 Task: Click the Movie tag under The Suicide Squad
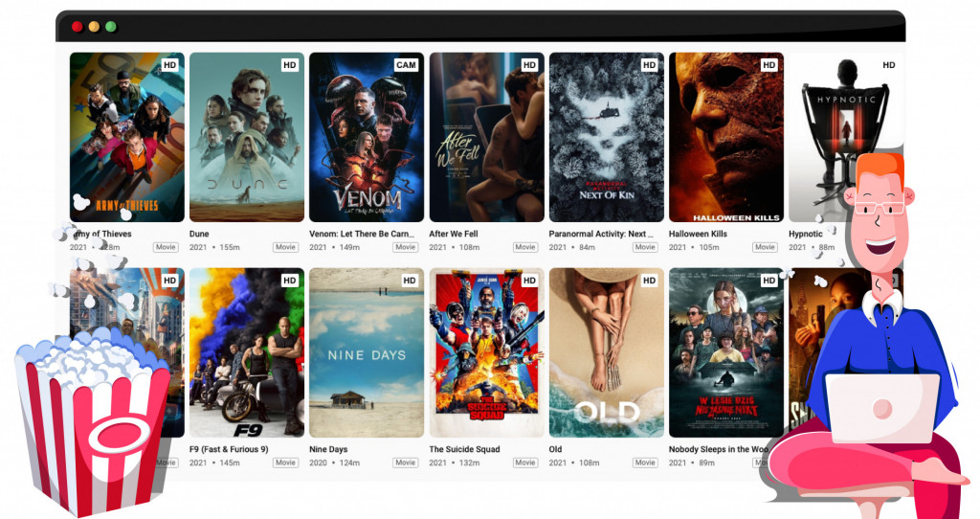(525, 463)
